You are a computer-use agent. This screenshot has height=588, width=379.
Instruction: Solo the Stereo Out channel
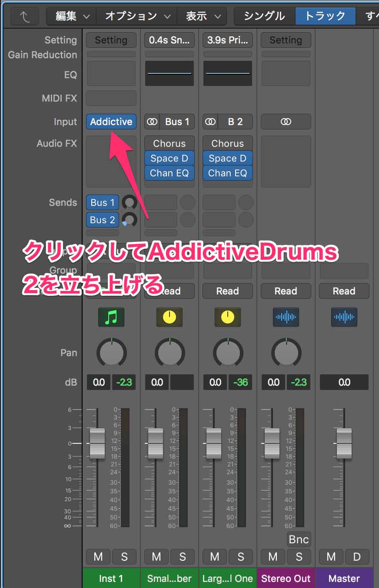pyautogui.click(x=299, y=557)
